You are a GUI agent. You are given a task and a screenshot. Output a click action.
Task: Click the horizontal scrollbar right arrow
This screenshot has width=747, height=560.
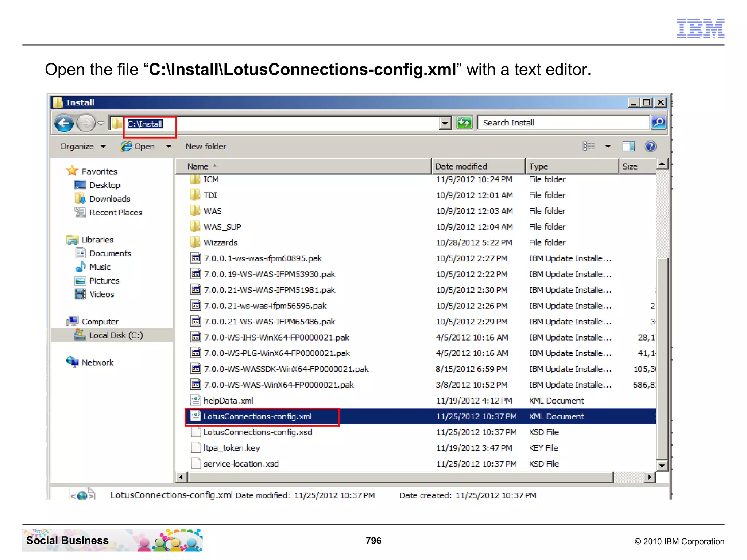pyautogui.click(x=649, y=477)
